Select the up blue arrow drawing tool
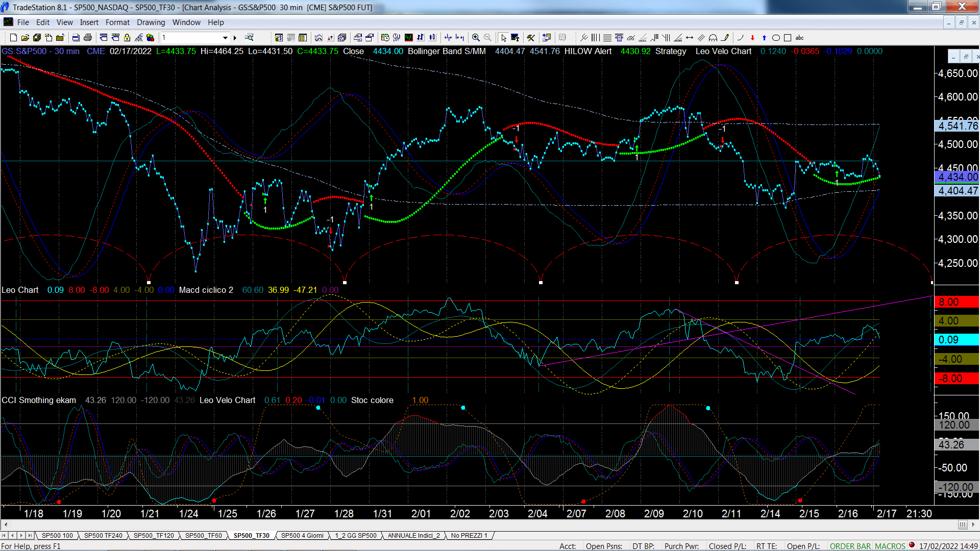Viewport: 980px width, 551px height. click(764, 37)
